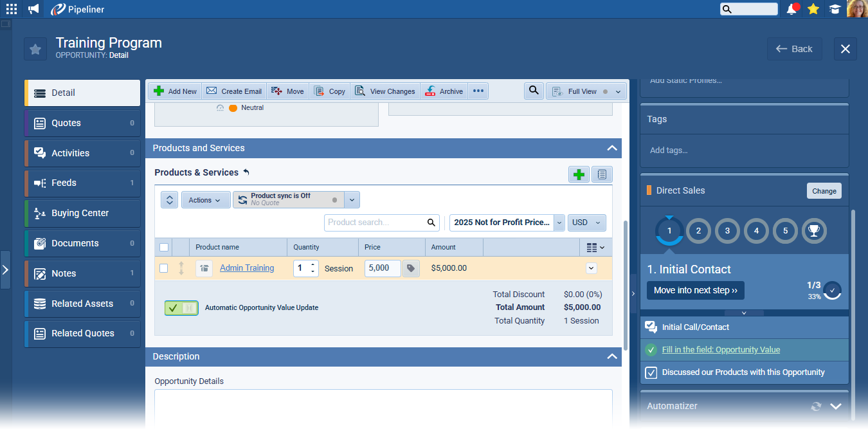Viewport: 868px width, 429px height.
Task: Uncheck Discussed our Products with this Opportunity
Action: click(x=651, y=372)
